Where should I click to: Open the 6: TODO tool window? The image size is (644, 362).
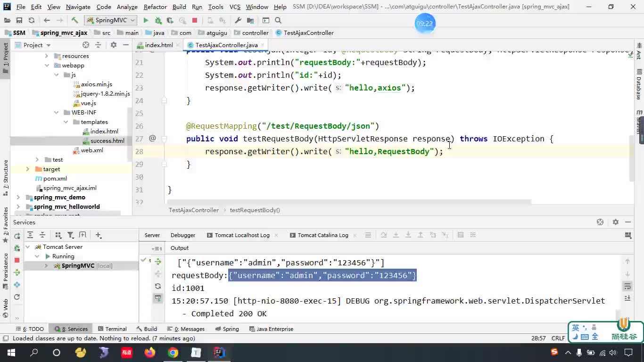tap(30, 329)
